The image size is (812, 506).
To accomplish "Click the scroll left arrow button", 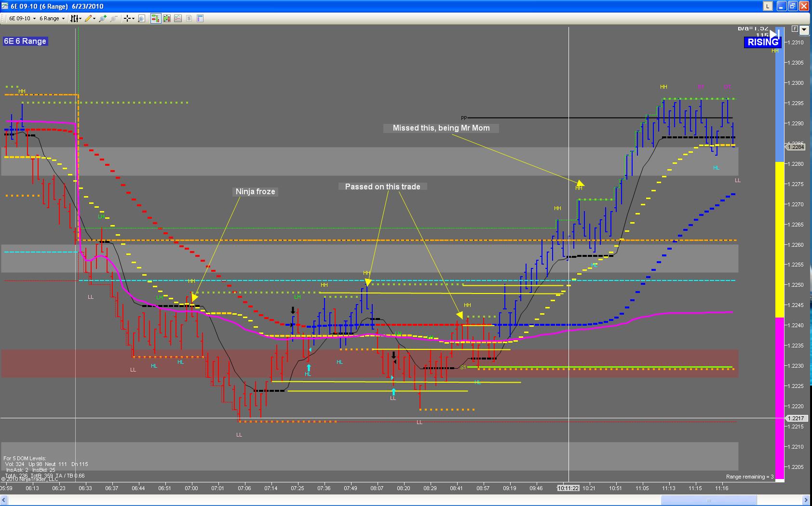I will point(4,500).
